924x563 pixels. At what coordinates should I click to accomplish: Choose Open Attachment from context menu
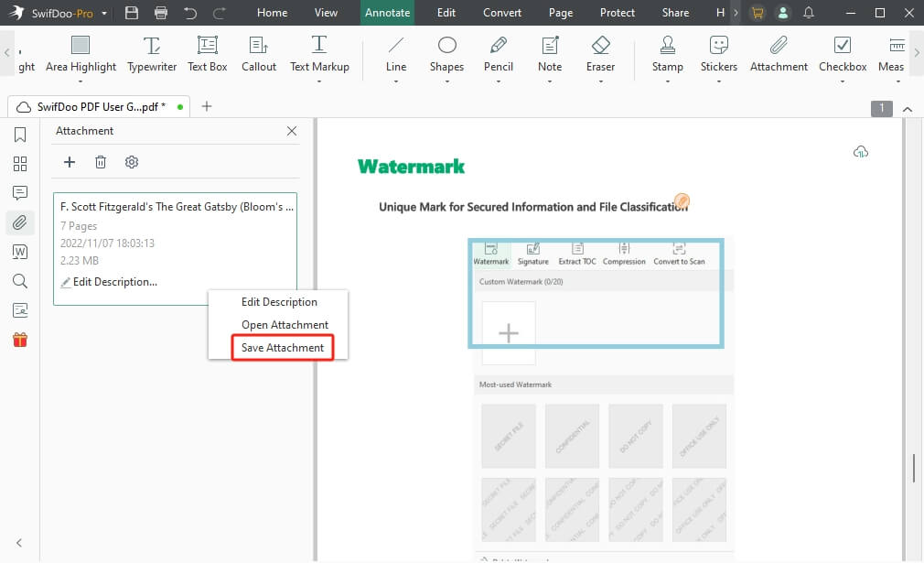point(285,325)
